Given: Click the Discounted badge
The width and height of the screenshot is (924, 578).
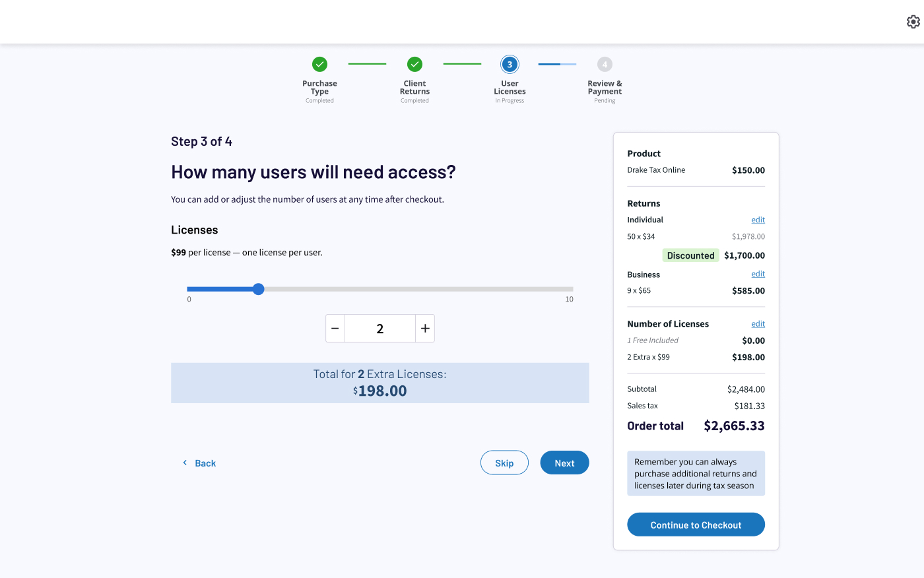Looking at the screenshot, I should click(x=690, y=255).
